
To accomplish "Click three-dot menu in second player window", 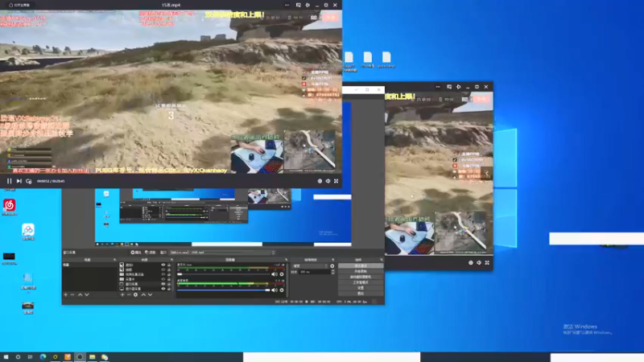I will coord(438,87).
